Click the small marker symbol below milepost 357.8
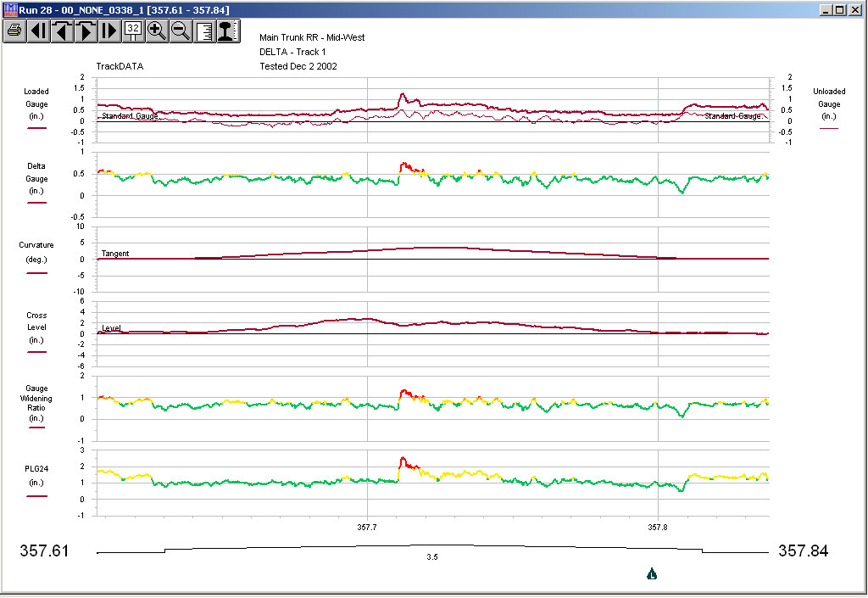 [652, 574]
